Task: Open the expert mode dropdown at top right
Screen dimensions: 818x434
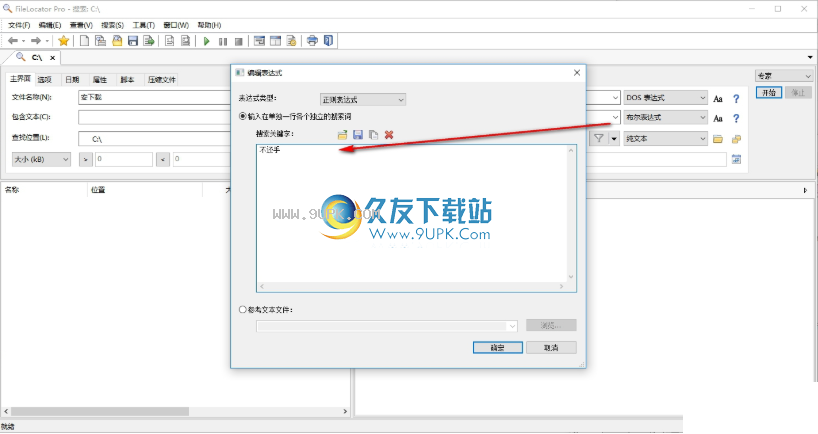Action: (784, 76)
